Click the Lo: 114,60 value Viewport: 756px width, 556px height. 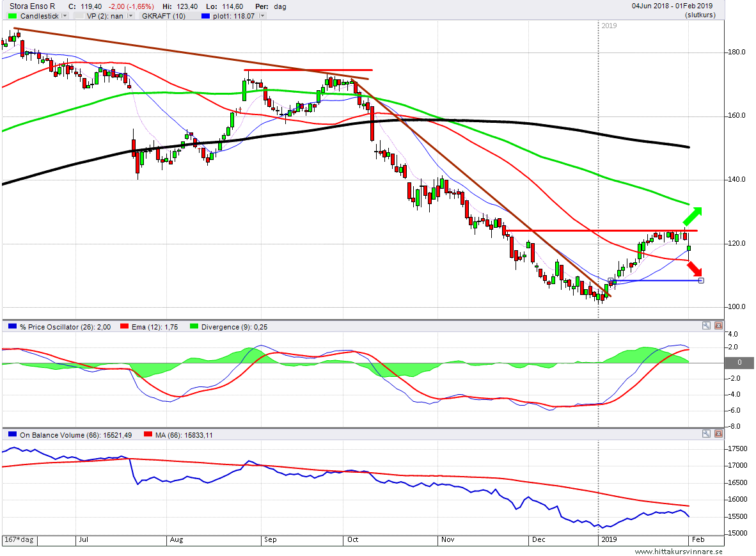click(x=224, y=7)
